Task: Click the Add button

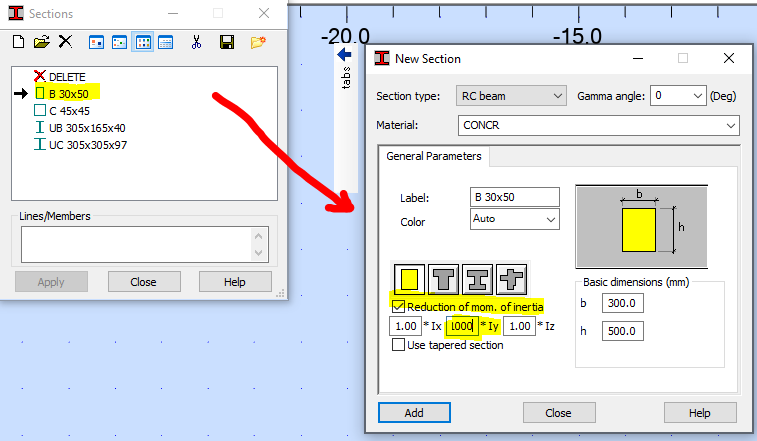Action: pyautogui.click(x=414, y=413)
